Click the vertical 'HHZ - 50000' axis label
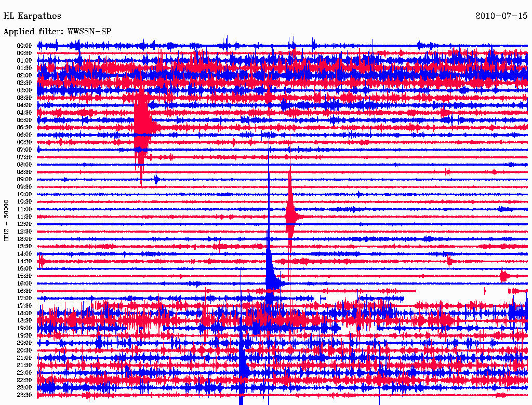 point(6,220)
